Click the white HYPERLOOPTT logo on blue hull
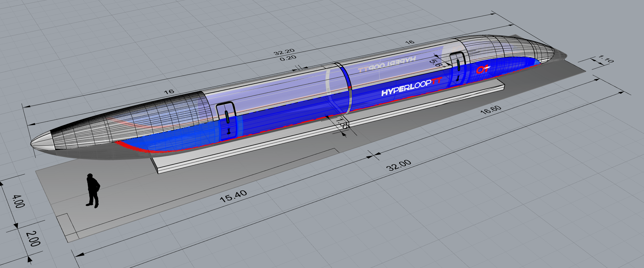The image size is (644, 268). click(411, 86)
